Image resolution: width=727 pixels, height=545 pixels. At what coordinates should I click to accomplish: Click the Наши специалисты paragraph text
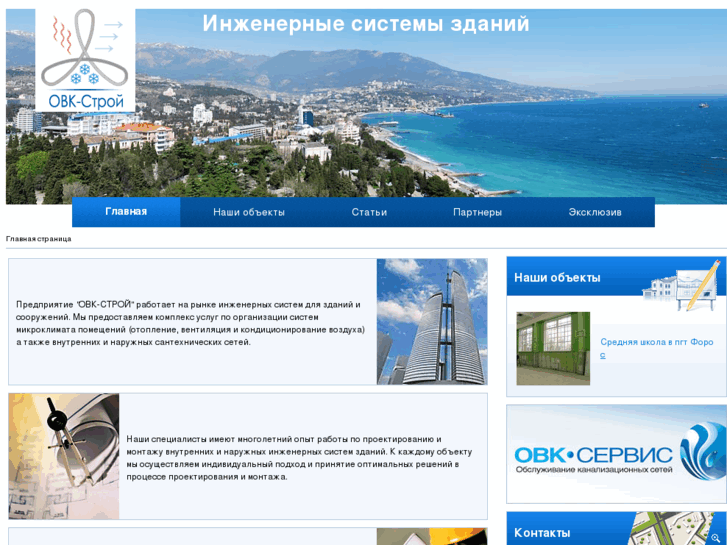click(x=299, y=458)
